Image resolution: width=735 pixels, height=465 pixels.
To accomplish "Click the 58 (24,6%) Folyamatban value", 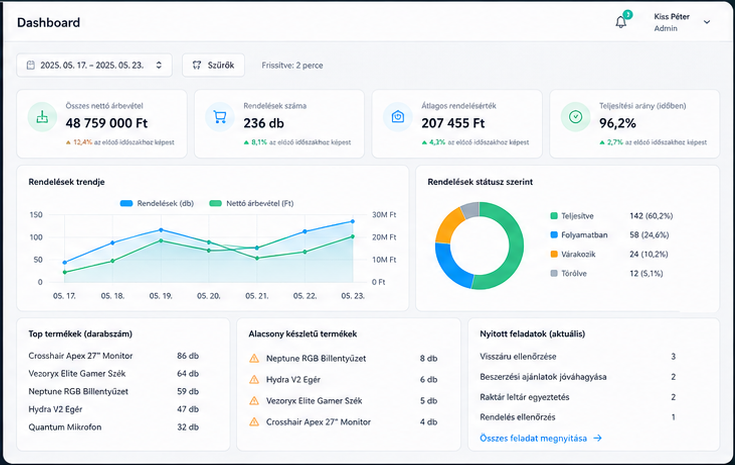I will point(649,235).
